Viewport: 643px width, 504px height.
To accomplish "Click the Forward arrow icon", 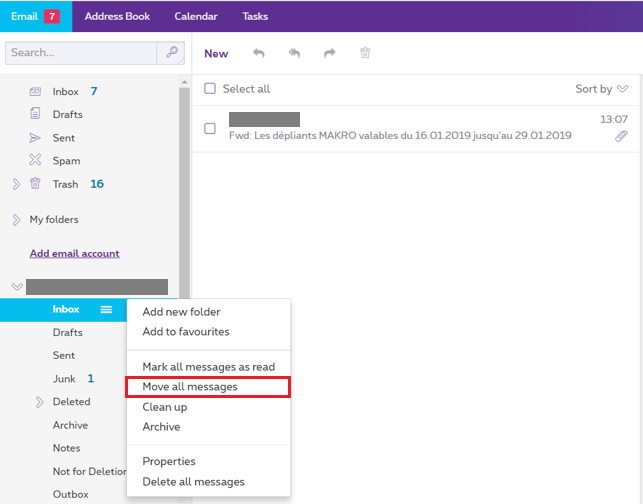I will point(329,53).
